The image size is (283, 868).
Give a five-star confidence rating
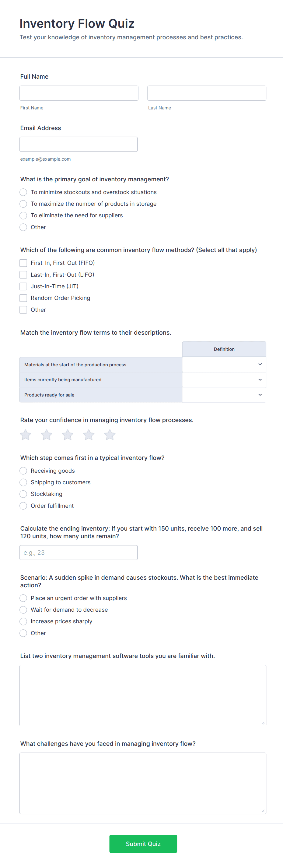click(x=110, y=435)
